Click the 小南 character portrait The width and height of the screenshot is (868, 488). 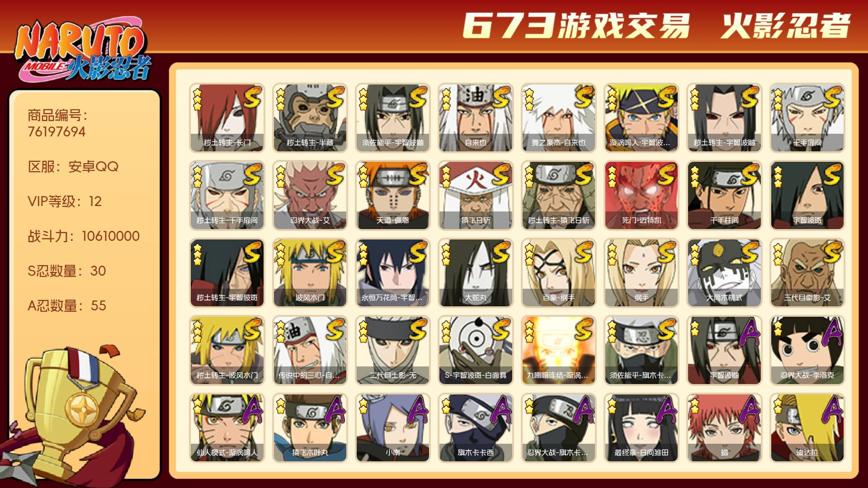[x=392, y=428]
